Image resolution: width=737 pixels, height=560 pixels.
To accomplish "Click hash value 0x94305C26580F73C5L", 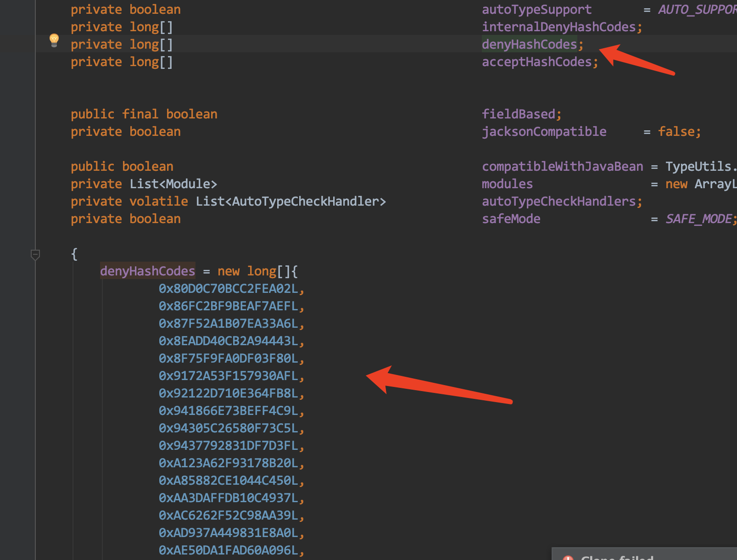I will point(228,428).
